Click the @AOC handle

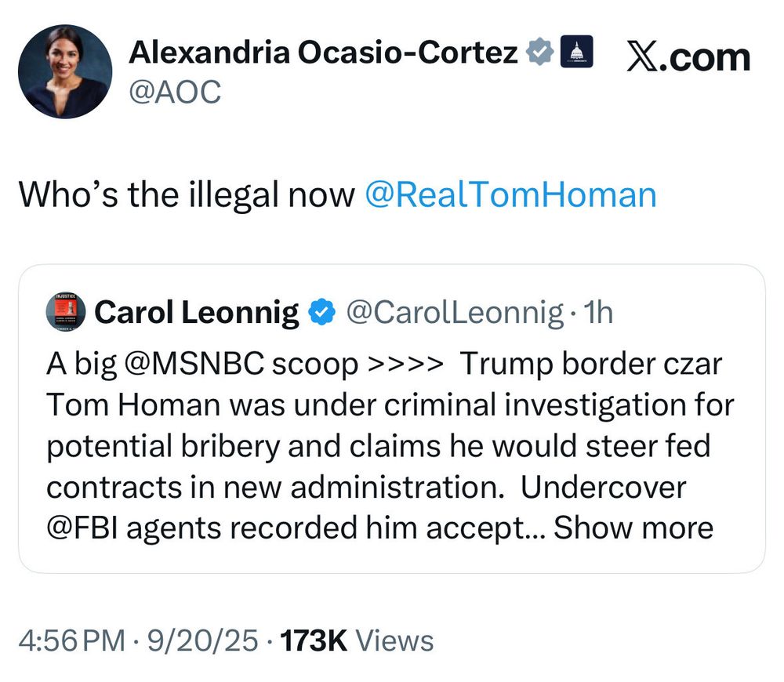[x=175, y=93]
